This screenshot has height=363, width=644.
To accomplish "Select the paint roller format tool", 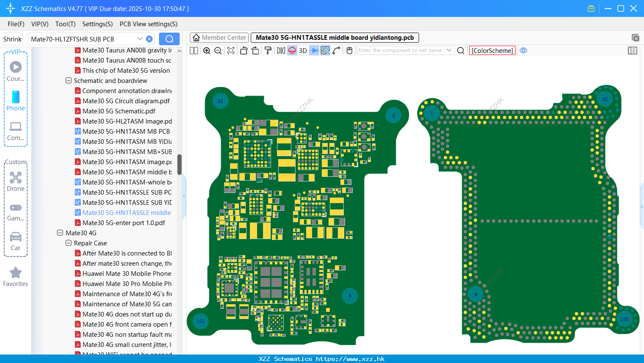I will click(x=268, y=51).
